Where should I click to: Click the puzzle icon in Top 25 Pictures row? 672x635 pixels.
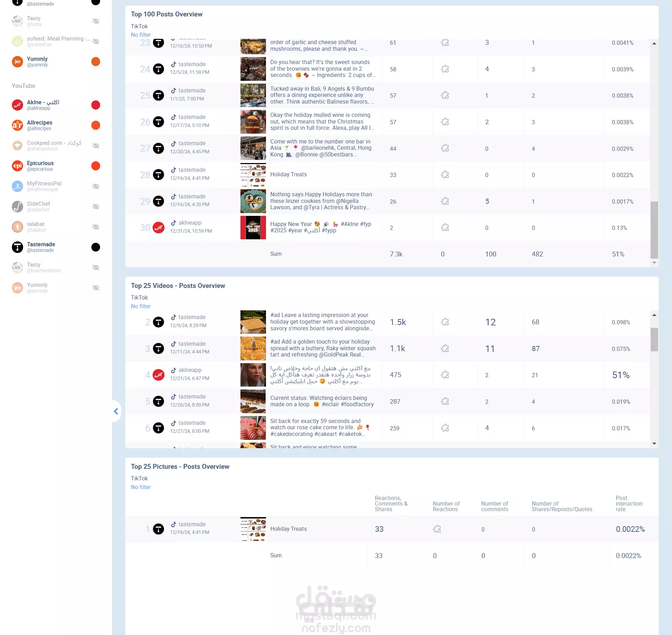[x=437, y=529]
